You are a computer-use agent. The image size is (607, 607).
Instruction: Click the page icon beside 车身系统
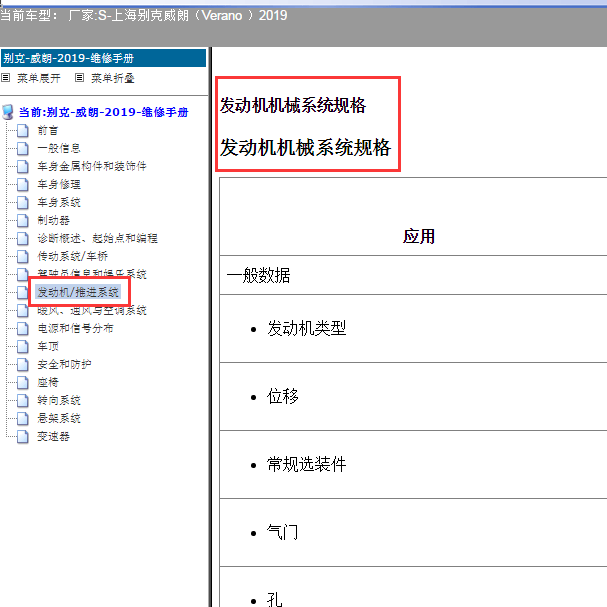pos(22,202)
